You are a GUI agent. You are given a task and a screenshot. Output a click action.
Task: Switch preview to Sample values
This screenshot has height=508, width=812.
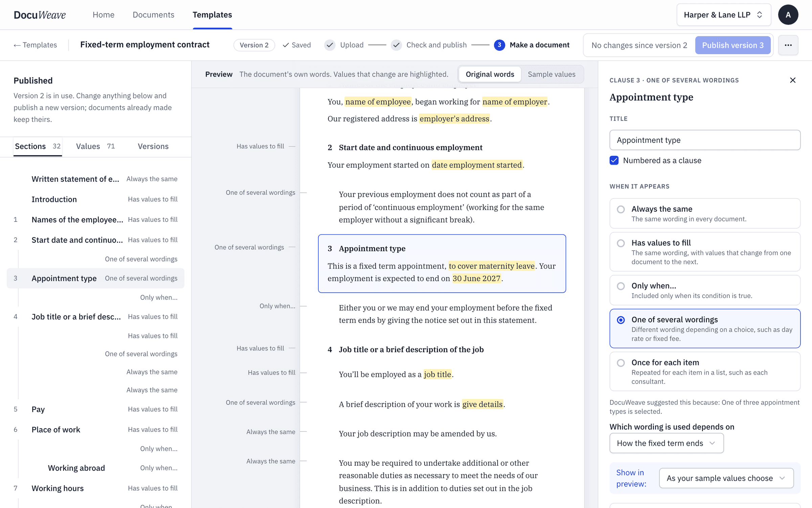551,74
